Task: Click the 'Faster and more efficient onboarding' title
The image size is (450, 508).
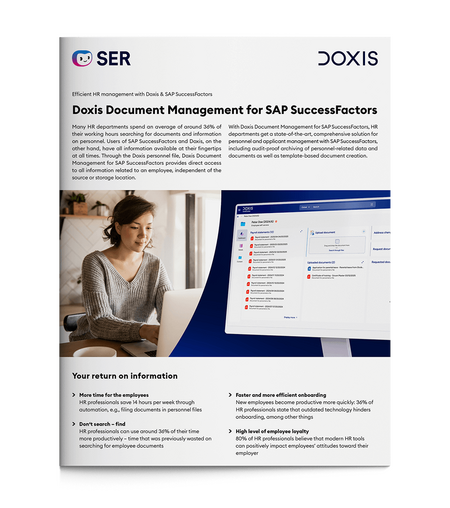Action: [281, 395]
